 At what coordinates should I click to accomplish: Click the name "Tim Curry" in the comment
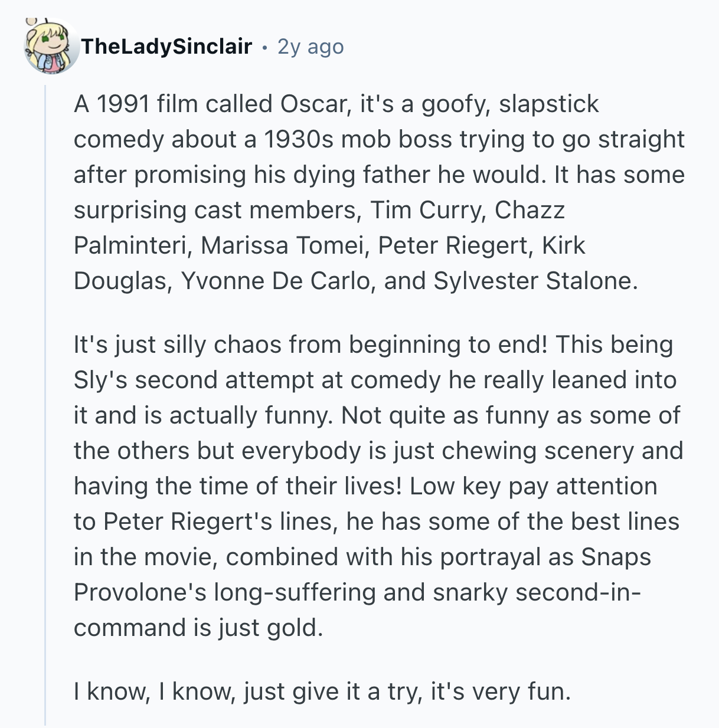coord(425,210)
